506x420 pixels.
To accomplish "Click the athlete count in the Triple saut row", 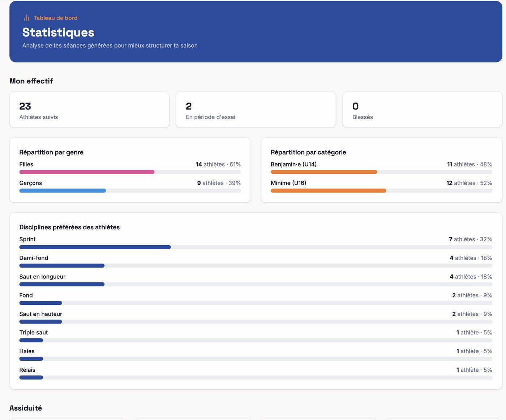I will [474, 333].
